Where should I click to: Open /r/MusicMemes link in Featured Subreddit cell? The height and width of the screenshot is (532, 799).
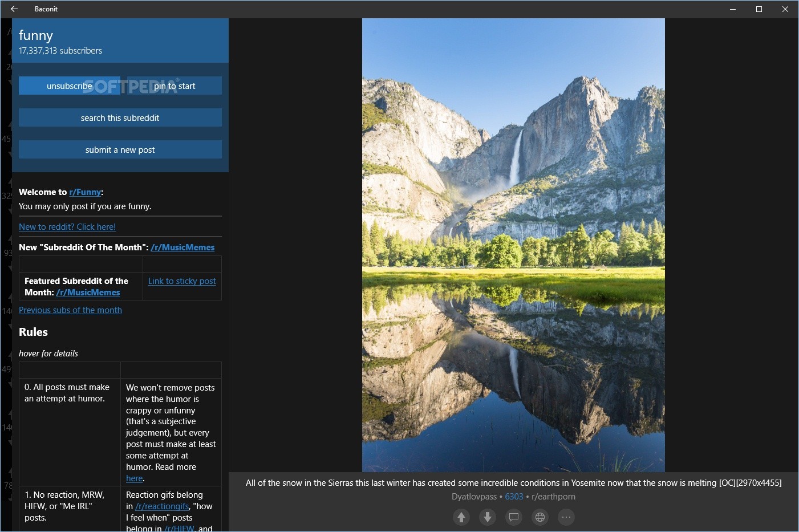click(88, 293)
